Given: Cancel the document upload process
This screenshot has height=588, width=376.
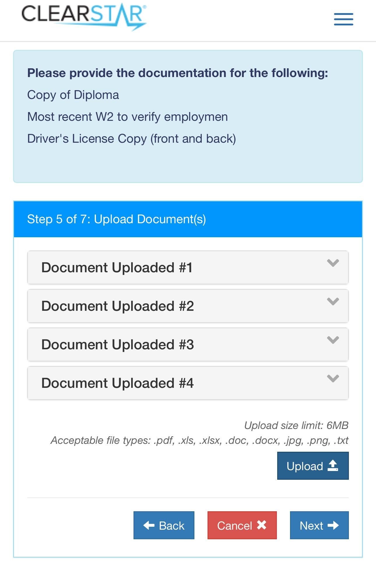Looking at the screenshot, I should click(242, 525).
